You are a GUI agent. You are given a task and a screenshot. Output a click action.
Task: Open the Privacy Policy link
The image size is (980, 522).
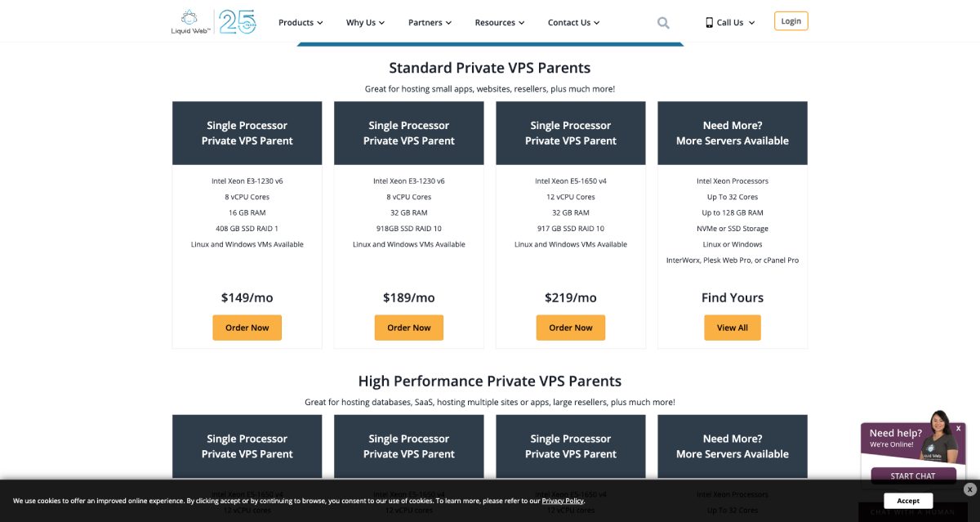563,500
